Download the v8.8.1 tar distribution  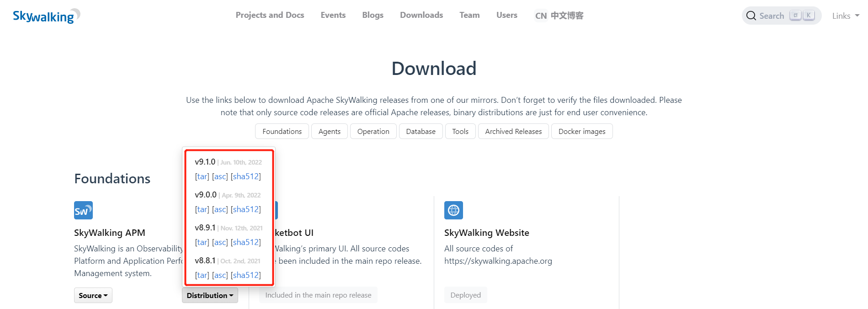(202, 275)
